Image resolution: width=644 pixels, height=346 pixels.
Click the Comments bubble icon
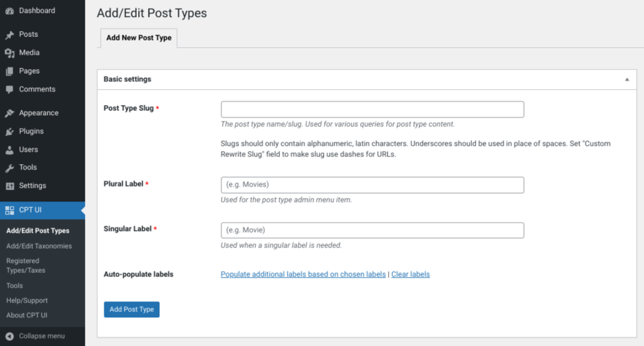9,89
